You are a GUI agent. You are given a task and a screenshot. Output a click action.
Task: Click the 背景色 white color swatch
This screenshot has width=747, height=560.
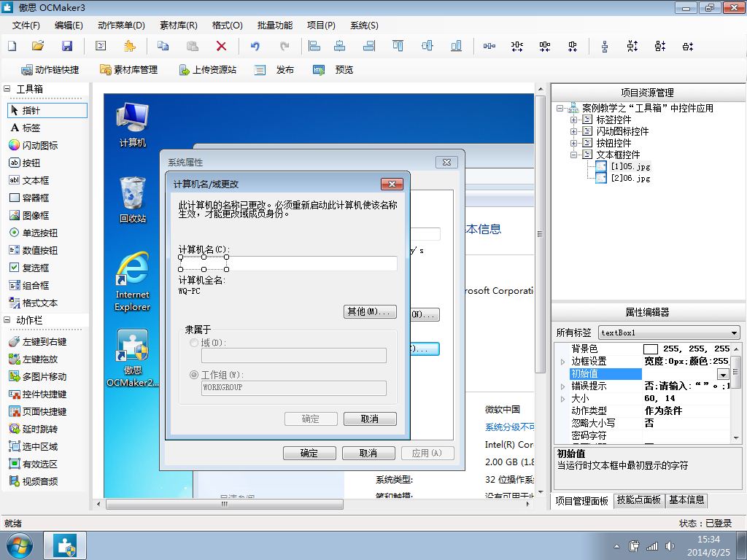(650, 349)
